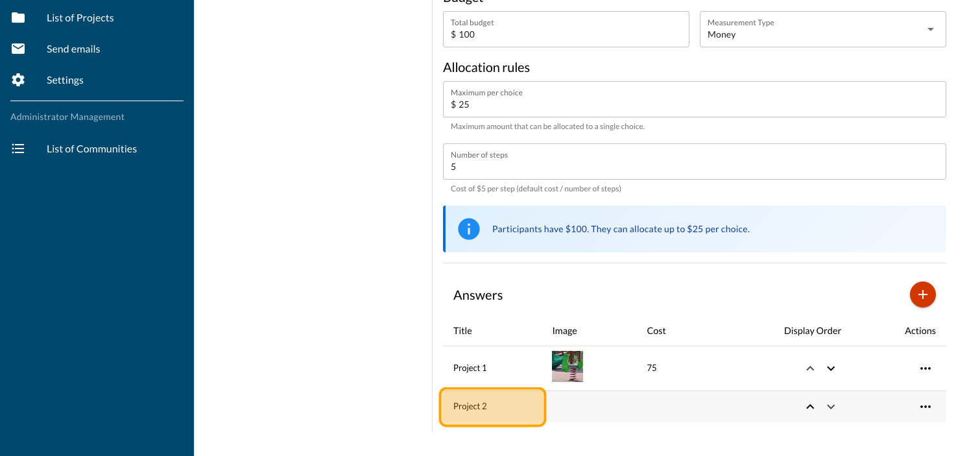This screenshot has height=456, width=980.
Task: Click the up arrow for Project 1
Action: click(810, 368)
